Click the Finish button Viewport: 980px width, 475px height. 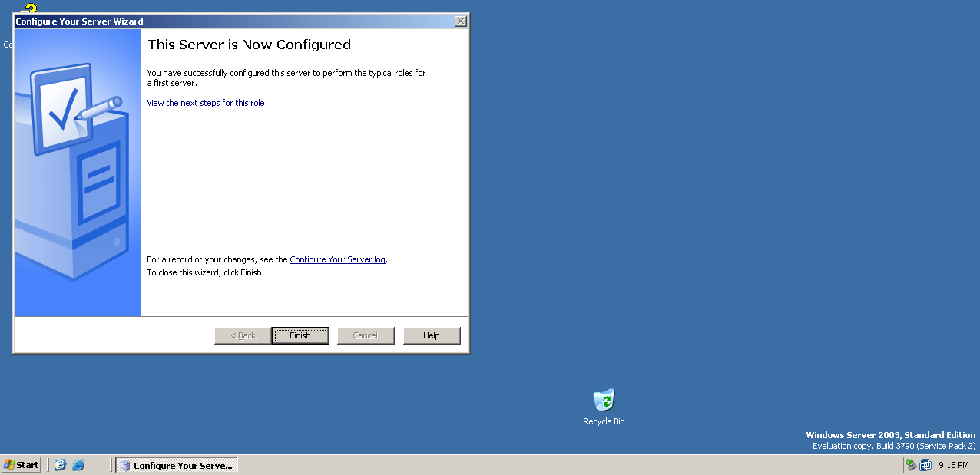(300, 335)
